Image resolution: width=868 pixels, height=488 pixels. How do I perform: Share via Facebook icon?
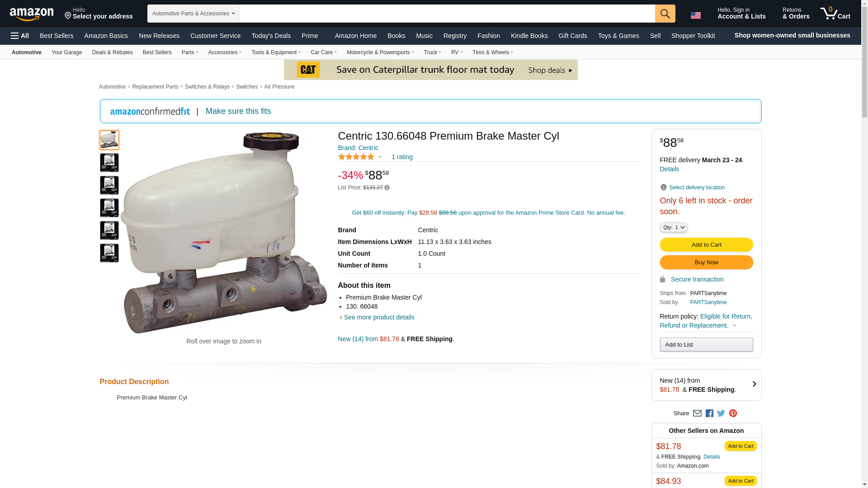(709, 413)
